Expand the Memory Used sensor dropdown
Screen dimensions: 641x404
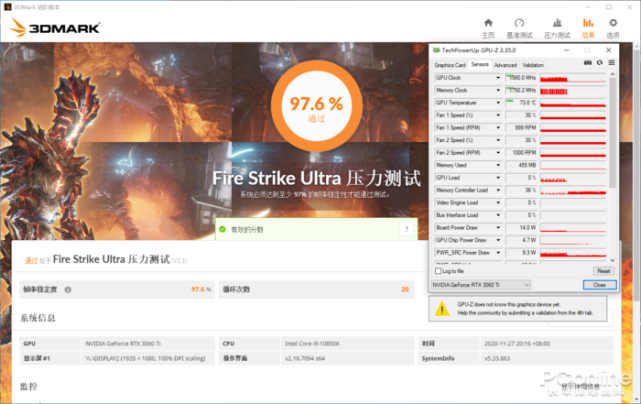[x=498, y=165]
